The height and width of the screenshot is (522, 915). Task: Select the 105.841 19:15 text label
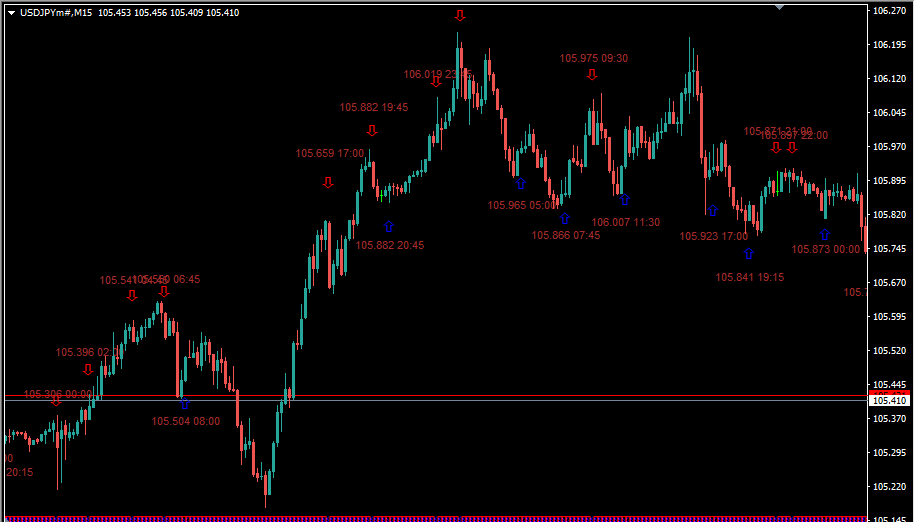click(x=749, y=277)
